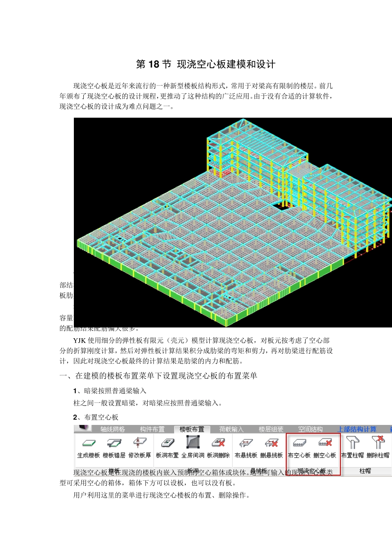Screen dimensions: 392x555
Task: Select the 布悬挑板 cantilever slab icon
Action: 246,443
